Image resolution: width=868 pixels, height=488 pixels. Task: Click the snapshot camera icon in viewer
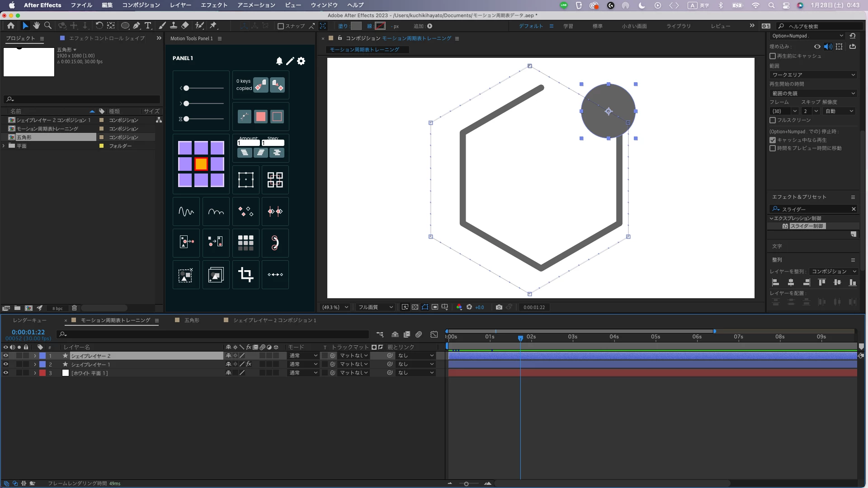click(x=499, y=307)
